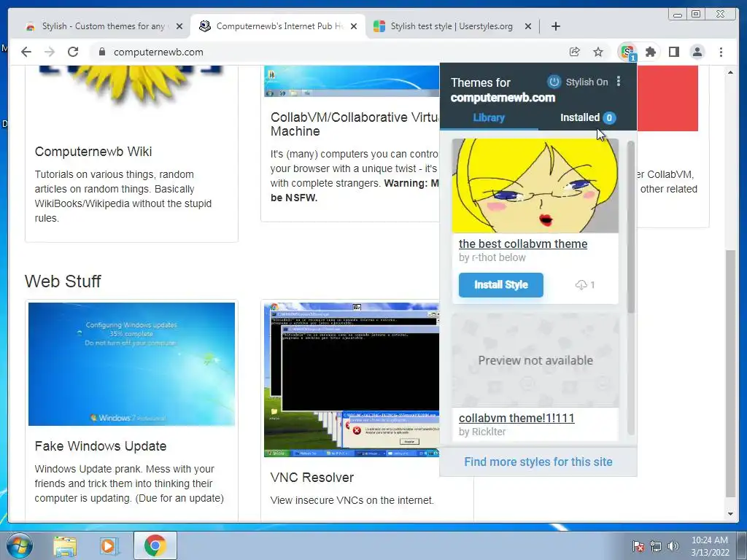This screenshot has height=560, width=747.
Task: Open the Windows Start menu
Action: 20,545
